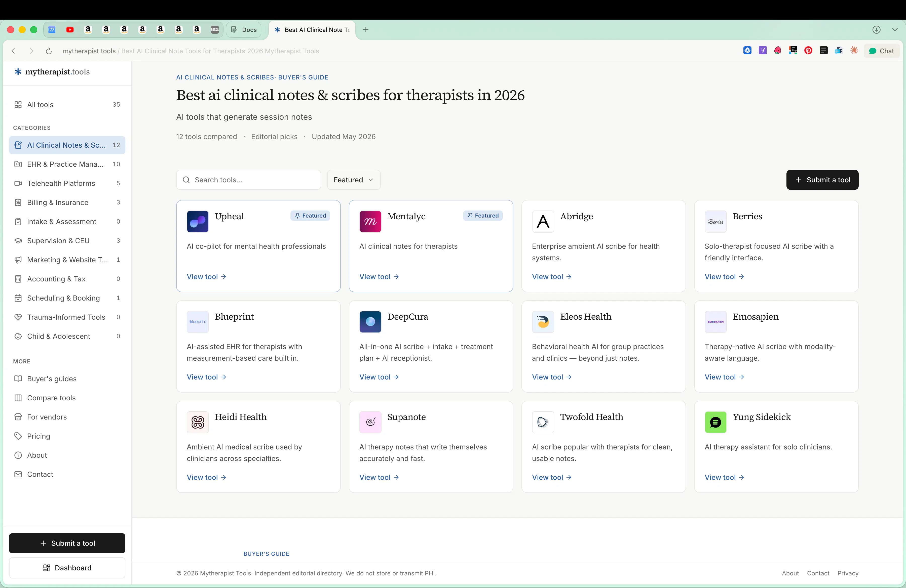Click the Privacy link in the footer
Image resolution: width=906 pixels, height=588 pixels.
coord(848,573)
